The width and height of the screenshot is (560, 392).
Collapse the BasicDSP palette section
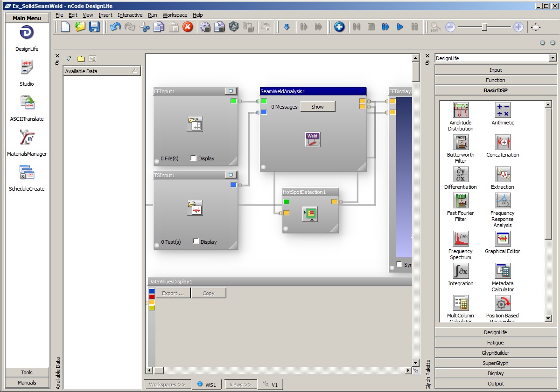point(496,90)
